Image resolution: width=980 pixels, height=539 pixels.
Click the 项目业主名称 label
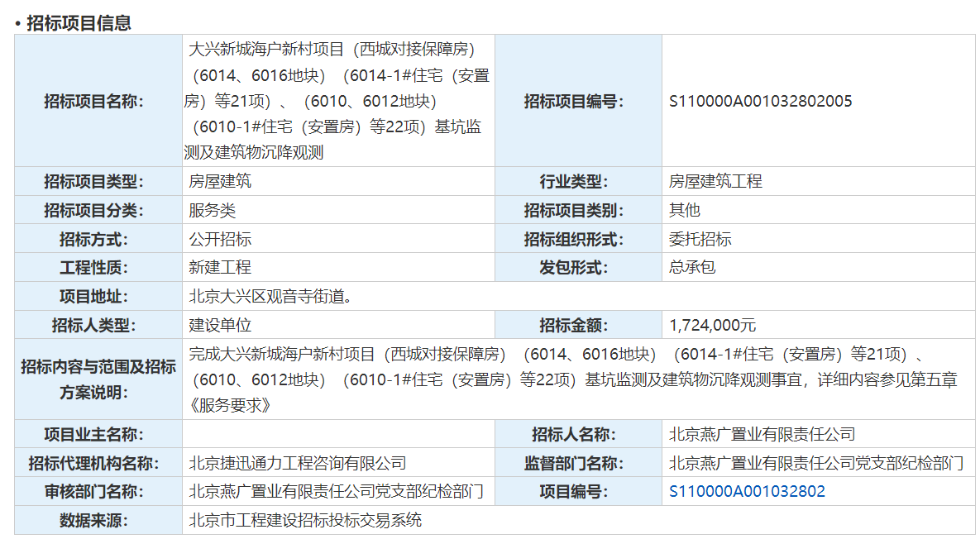pos(93,435)
